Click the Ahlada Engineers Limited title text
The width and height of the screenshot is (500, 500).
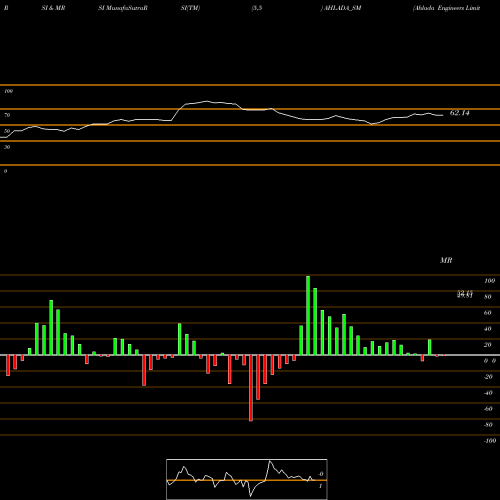click(x=446, y=8)
